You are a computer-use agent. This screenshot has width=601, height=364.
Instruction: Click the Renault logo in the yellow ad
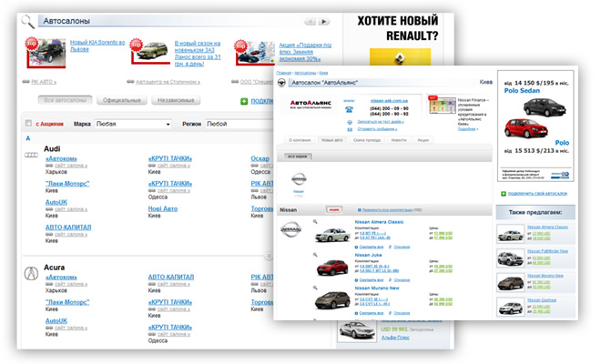400,58
